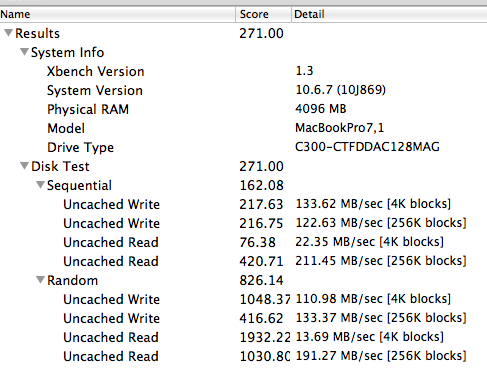Sort by the Name column header
This screenshot has height=385, width=487.
(118, 14)
